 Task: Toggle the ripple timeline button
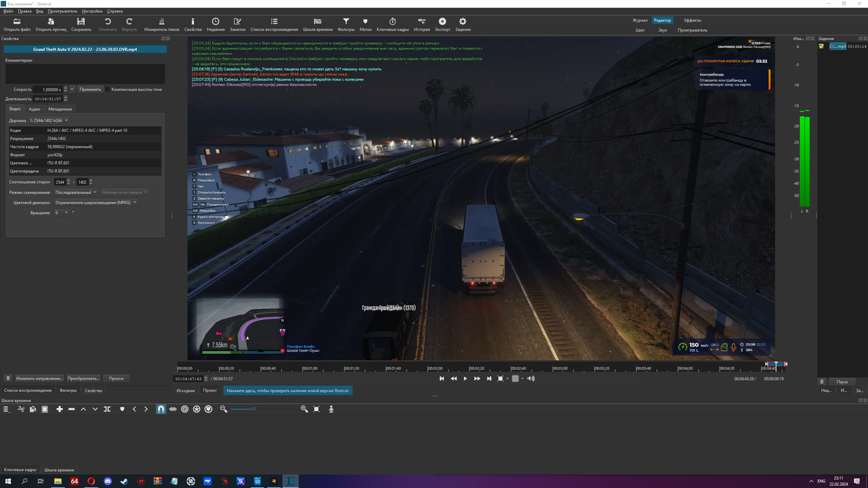click(184, 409)
